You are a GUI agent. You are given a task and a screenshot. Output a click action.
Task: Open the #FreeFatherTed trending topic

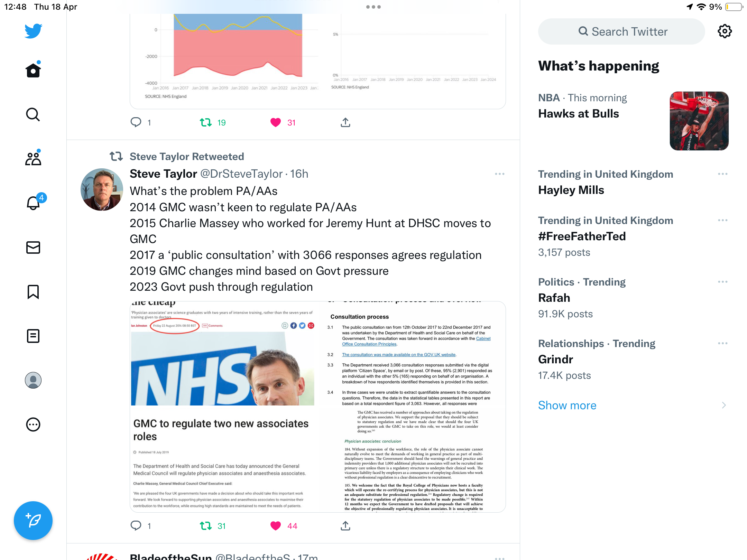[x=582, y=236]
